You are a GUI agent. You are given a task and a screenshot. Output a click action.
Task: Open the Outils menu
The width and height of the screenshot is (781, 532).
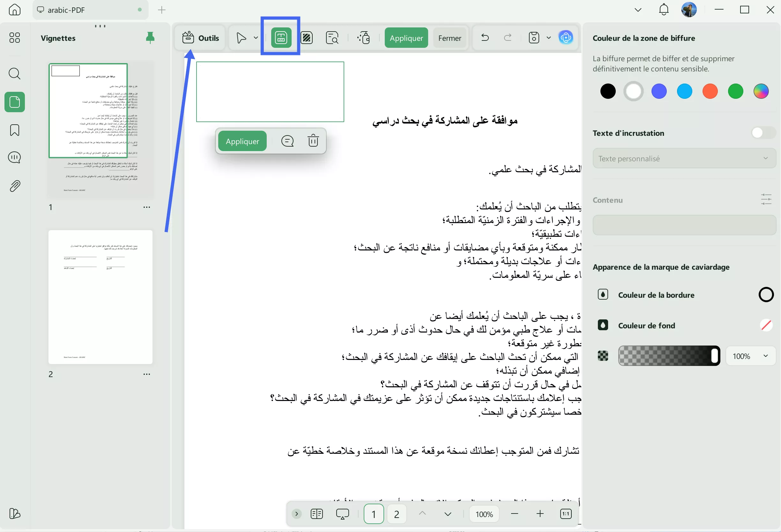(200, 38)
